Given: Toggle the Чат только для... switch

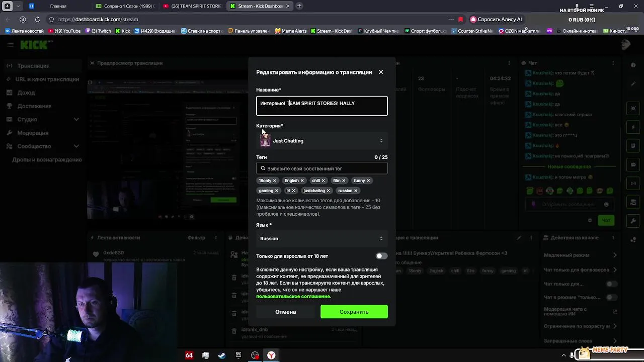Looking at the screenshot, I should coord(611,284).
